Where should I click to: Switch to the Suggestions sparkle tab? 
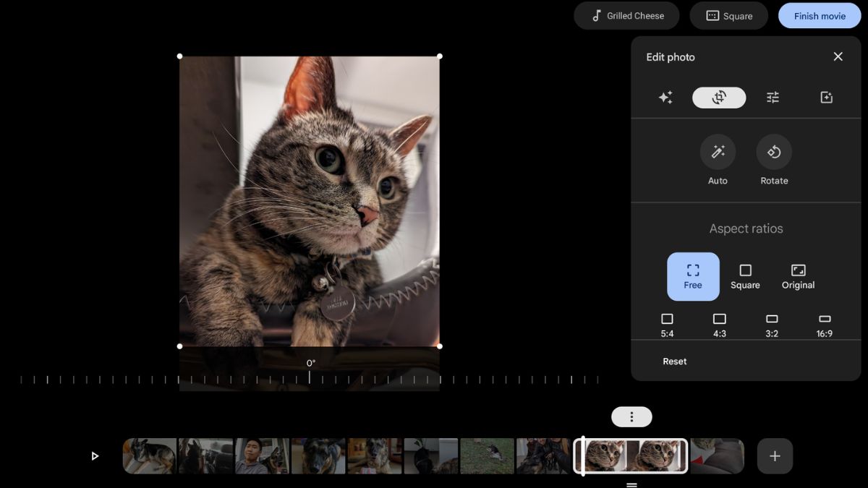pyautogui.click(x=665, y=97)
